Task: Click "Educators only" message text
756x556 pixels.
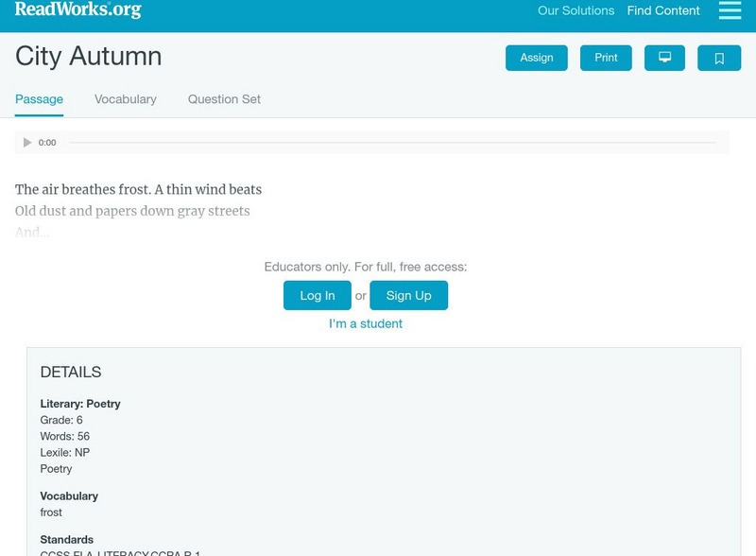Action: 366,267
